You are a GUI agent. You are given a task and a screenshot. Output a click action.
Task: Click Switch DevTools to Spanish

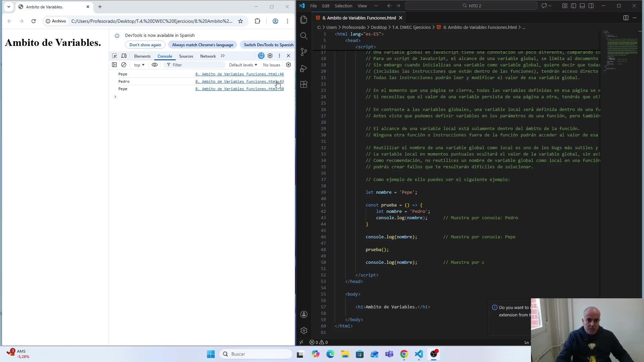267,45
